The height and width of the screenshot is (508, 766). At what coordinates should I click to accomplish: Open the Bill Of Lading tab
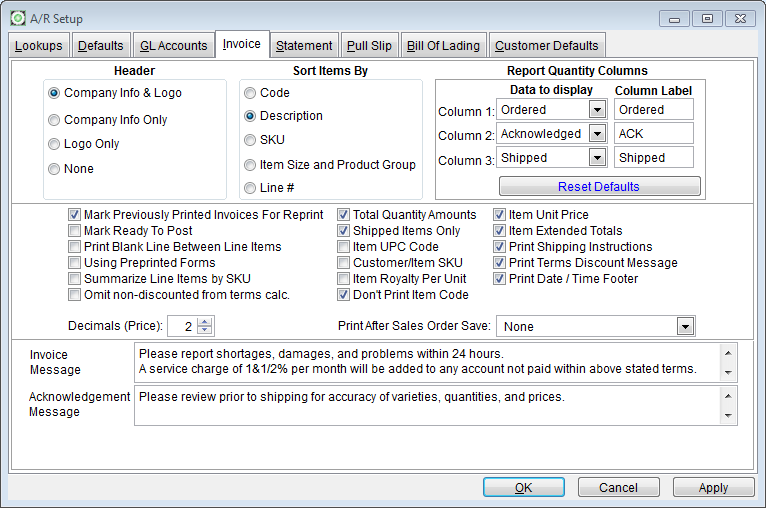click(443, 45)
